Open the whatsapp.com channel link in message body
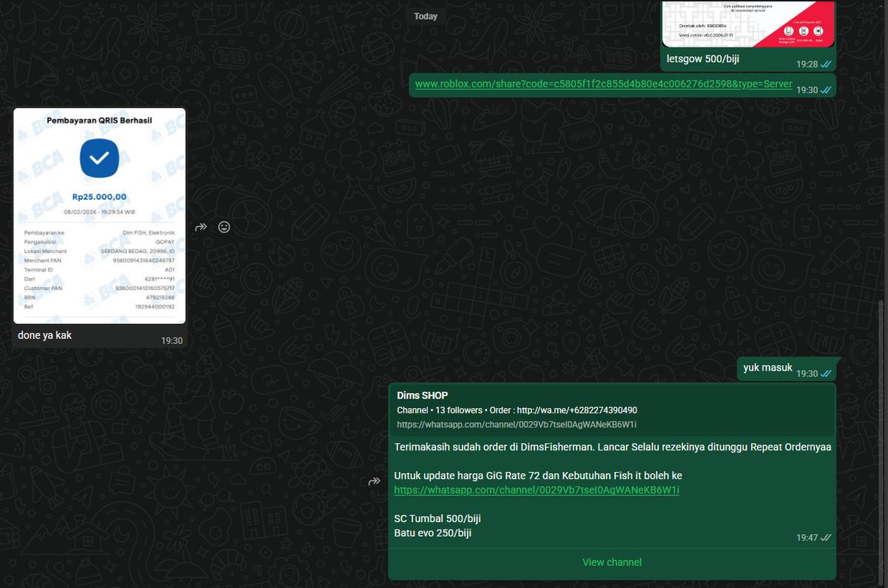The image size is (888, 588). tap(536, 490)
